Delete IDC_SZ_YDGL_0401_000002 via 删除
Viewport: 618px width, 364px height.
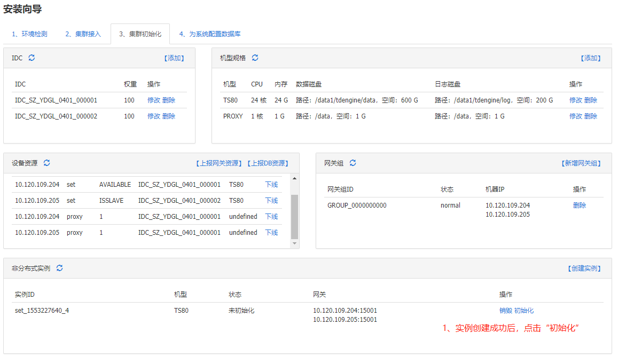click(x=169, y=116)
